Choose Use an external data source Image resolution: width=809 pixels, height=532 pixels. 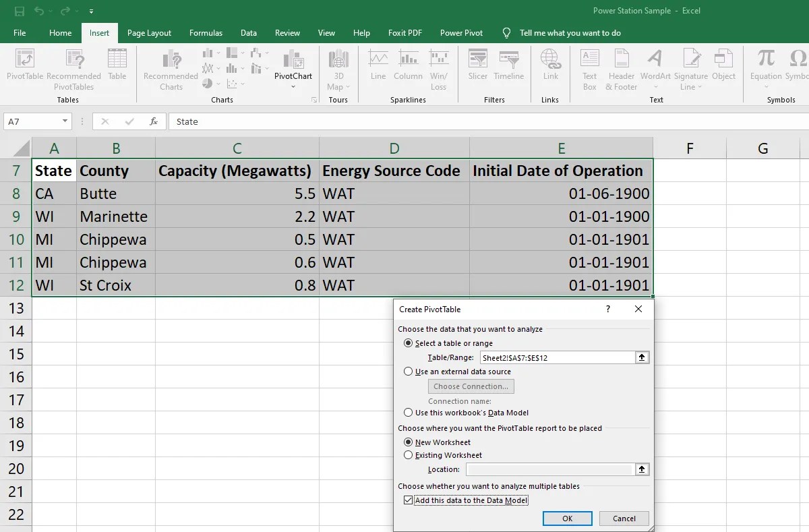[x=409, y=372]
